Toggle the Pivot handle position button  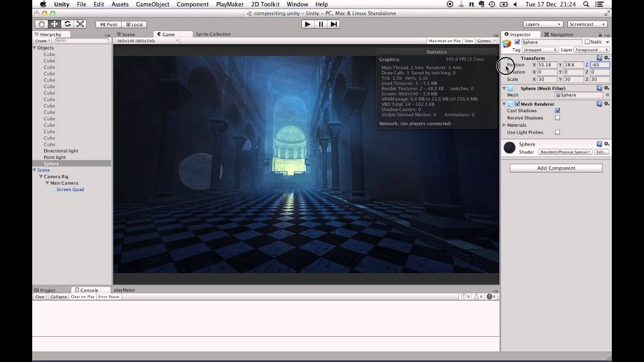tap(108, 24)
